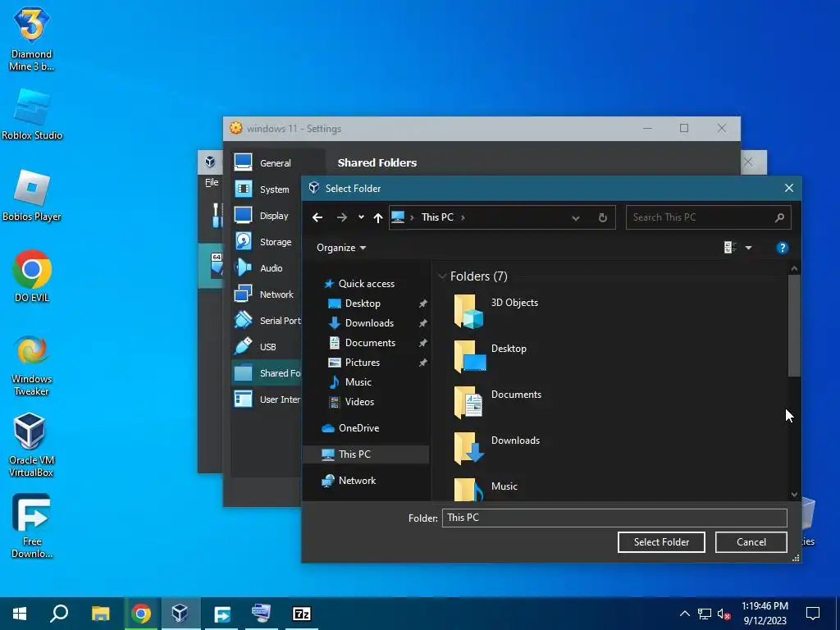The height and width of the screenshot is (630, 840).
Task: Click the muted volume tray icon
Action: 724,614
